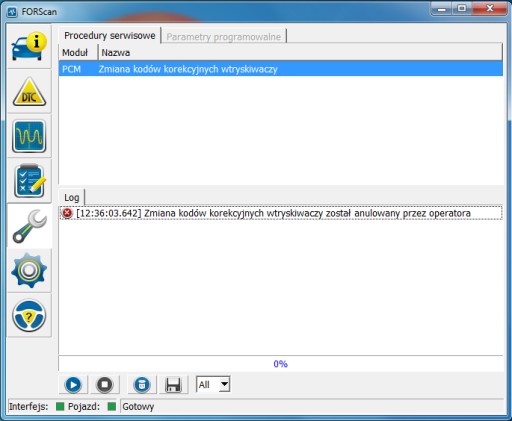Open the DTC trouble codes section
The height and width of the screenshot is (421, 512).
click(x=29, y=91)
